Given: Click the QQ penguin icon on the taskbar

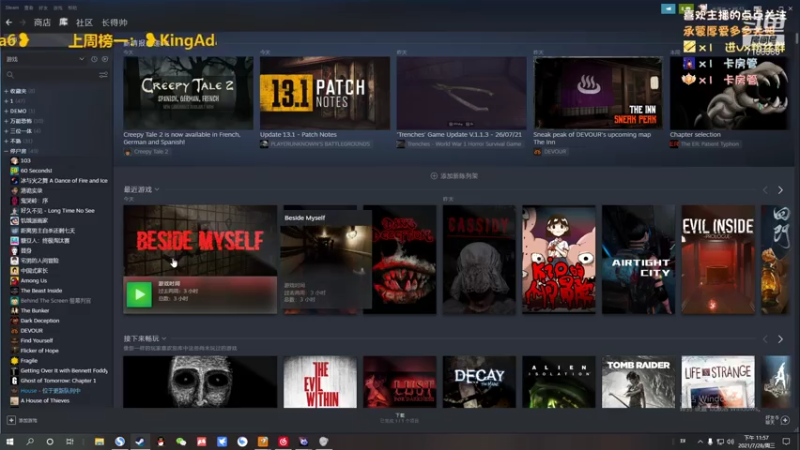Looking at the screenshot, I should pyautogui.click(x=160, y=441).
